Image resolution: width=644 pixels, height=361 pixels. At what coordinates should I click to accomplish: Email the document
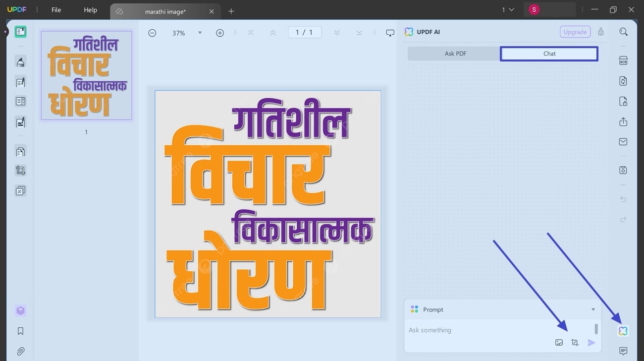coord(623,141)
